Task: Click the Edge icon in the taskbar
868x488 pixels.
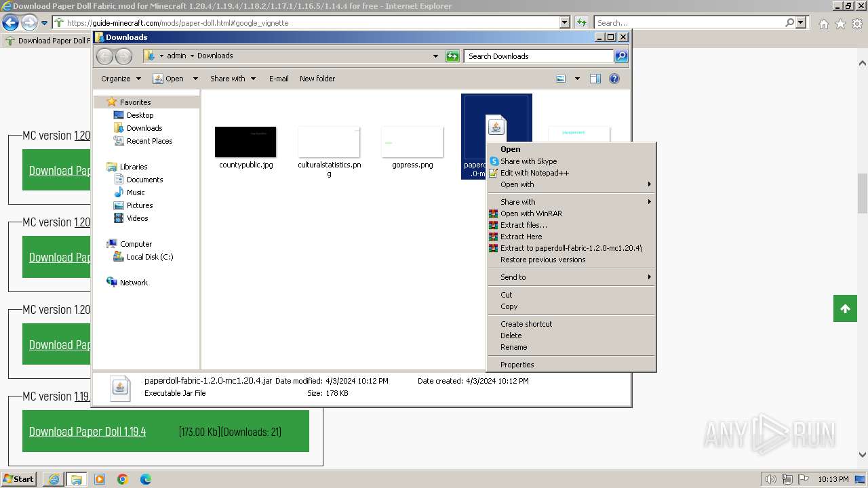Action: (146, 479)
